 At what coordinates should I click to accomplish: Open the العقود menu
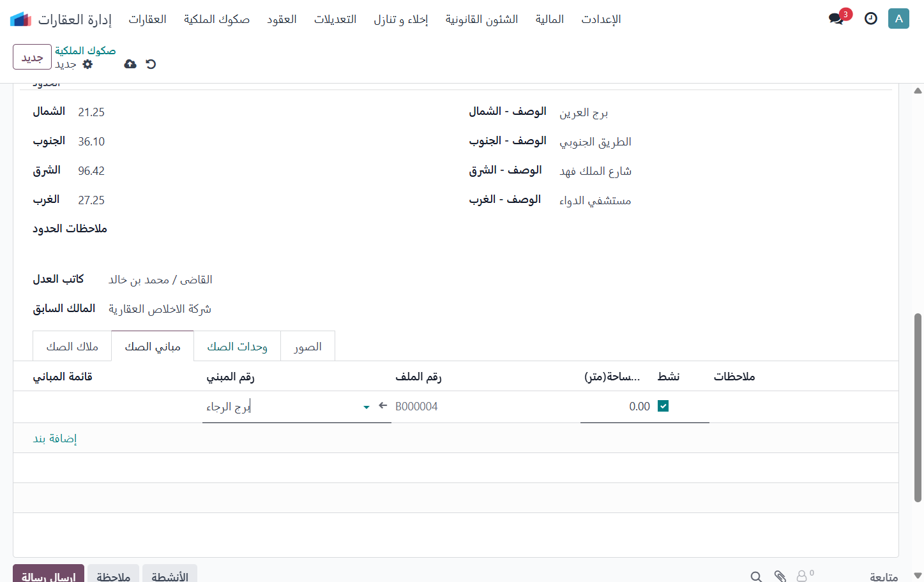(x=282, y=19)
